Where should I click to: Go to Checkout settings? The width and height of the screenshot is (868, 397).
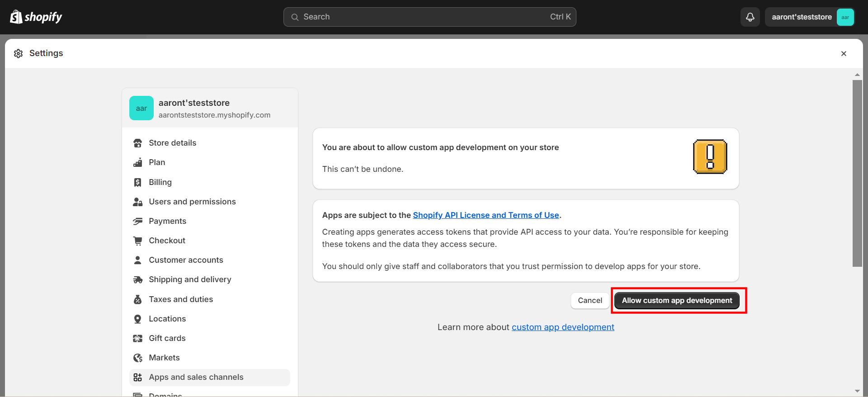pos(210,241)
